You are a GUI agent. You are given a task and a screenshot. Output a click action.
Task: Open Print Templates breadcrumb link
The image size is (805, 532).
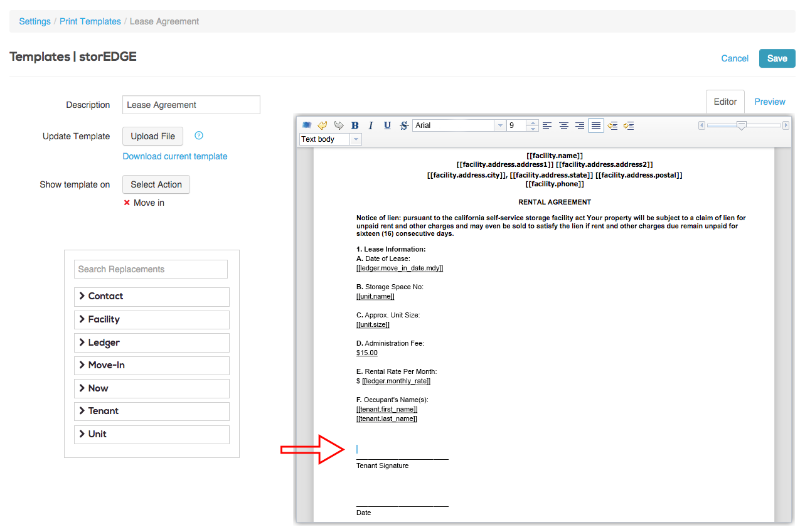pos(90,21)
